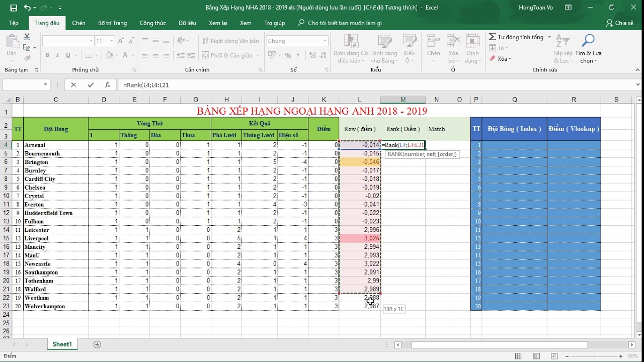
Task: Undo the last action in quick access toolbar
Action: (x=27, y=8)
